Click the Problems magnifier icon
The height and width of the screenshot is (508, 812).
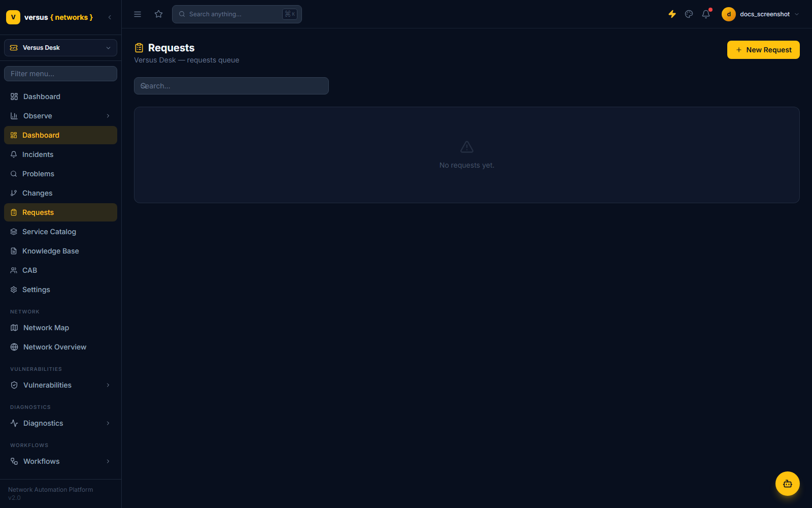pos(14,174)
